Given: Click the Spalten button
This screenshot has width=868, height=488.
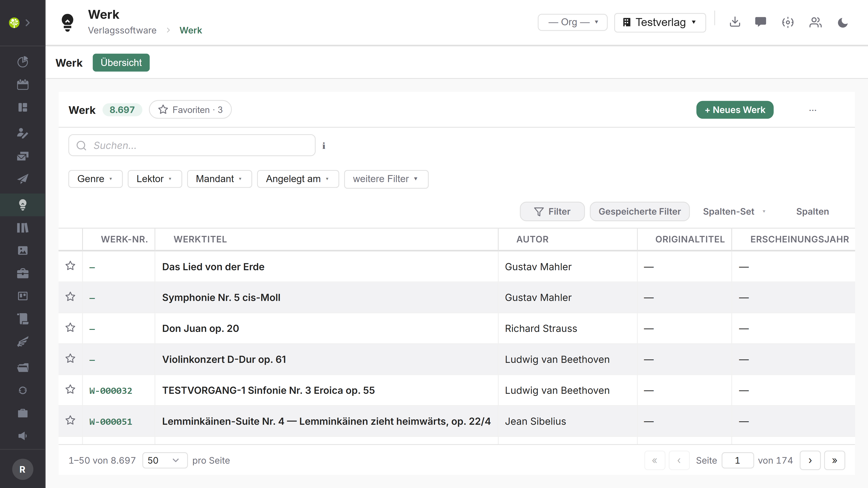Looking at the screenshot, I should [x=812, y=211].
